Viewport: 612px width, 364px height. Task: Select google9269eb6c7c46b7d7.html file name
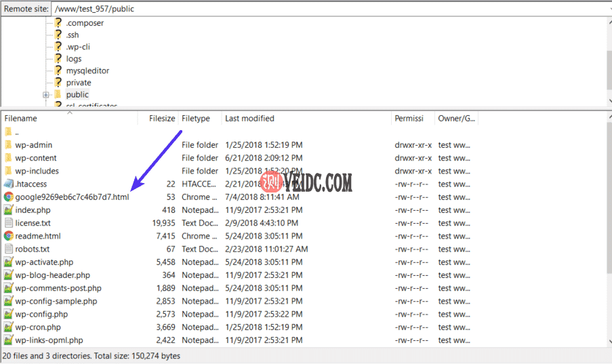click(x=72, y=197)
